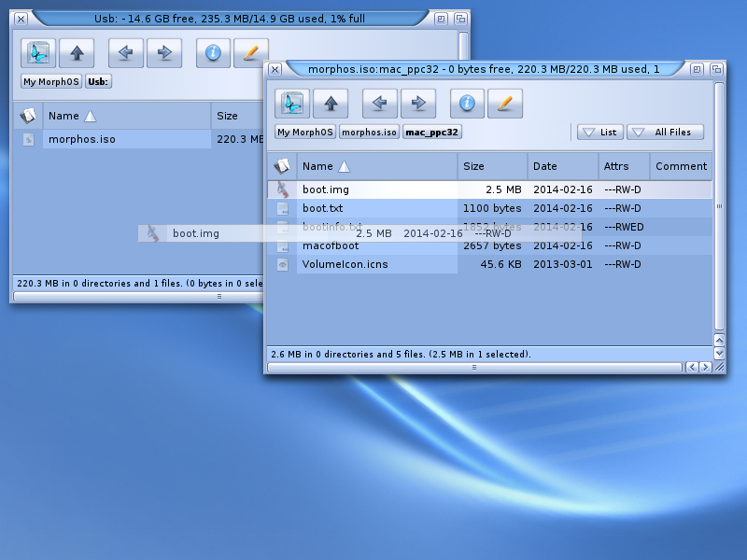Image resolution: width=747 pixels, height=560 pixels.
Task: Click Date column header
Action: click(563, 166)
